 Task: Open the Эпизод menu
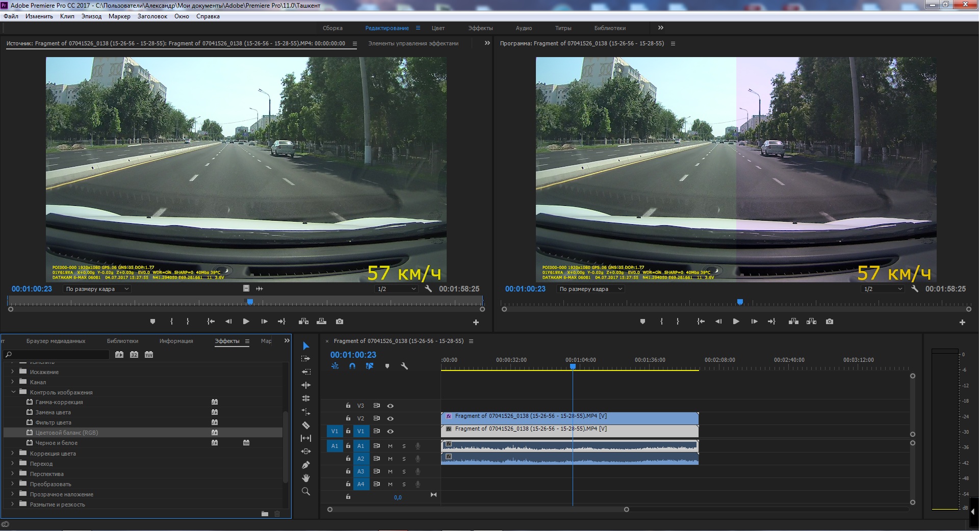(91, 16)
